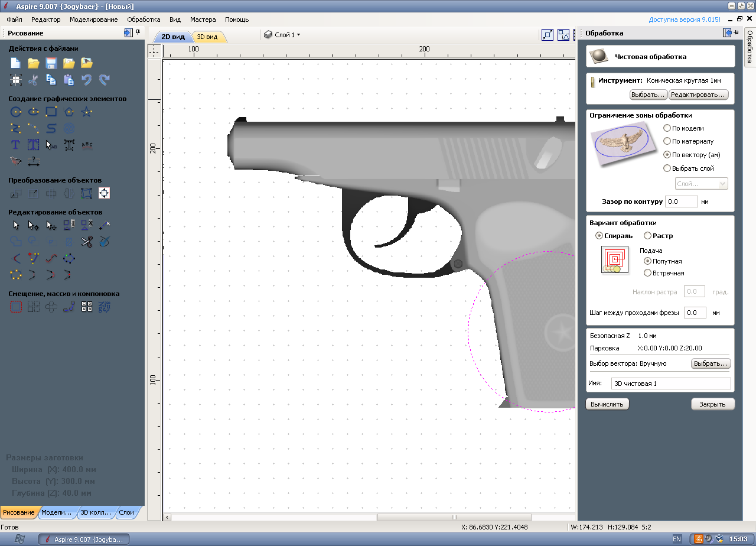Click the 'Зазор по контуру' input field
The image size is (756, 546).
click(x=682, y=201)
